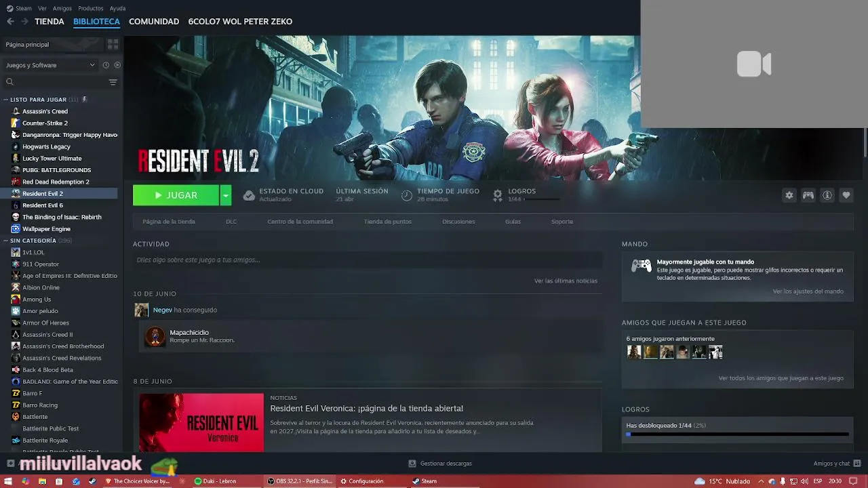Open Resident Evil 2 manage settings gear

pyautogui.click(x=789, y=195)
